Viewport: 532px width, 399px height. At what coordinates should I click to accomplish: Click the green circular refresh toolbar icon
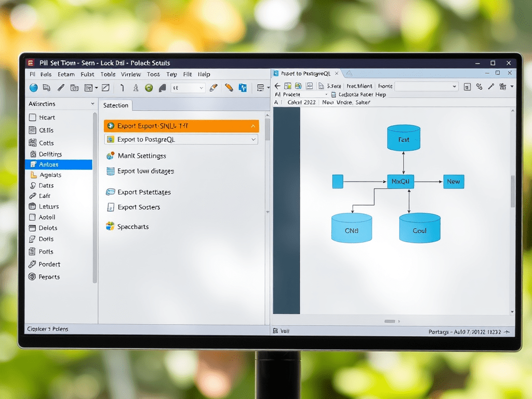149,88
